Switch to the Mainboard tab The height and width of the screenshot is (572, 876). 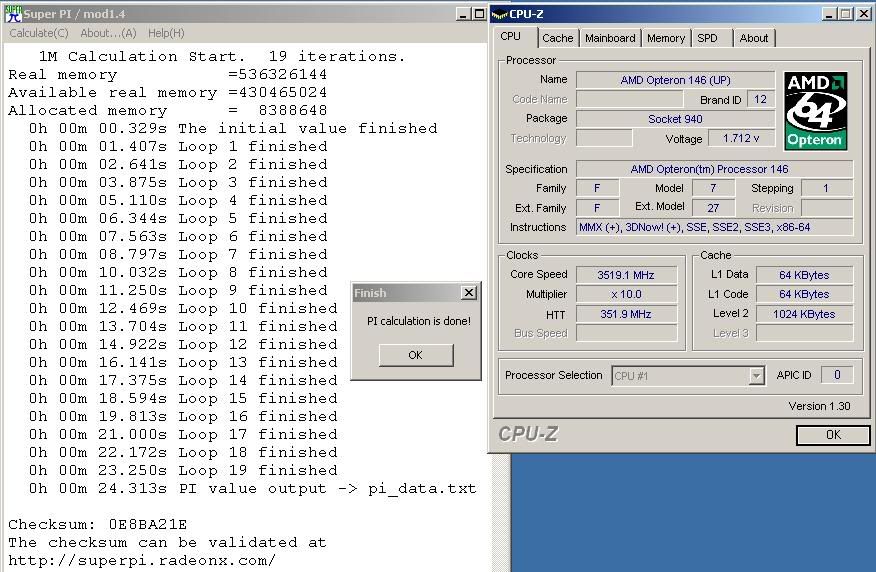pos(610,38)
